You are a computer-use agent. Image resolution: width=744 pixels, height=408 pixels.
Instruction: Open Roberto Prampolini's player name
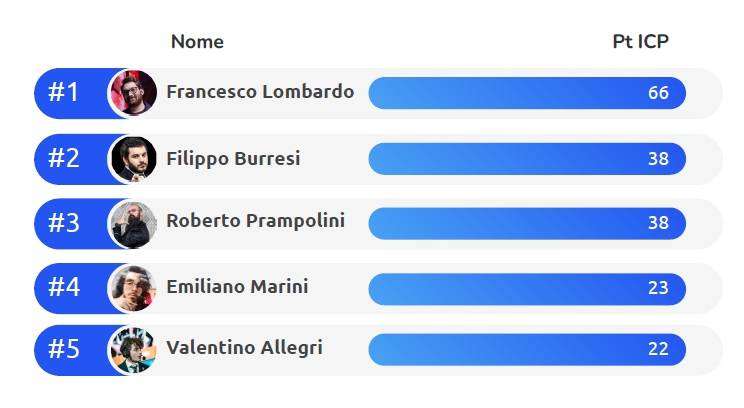255,221
